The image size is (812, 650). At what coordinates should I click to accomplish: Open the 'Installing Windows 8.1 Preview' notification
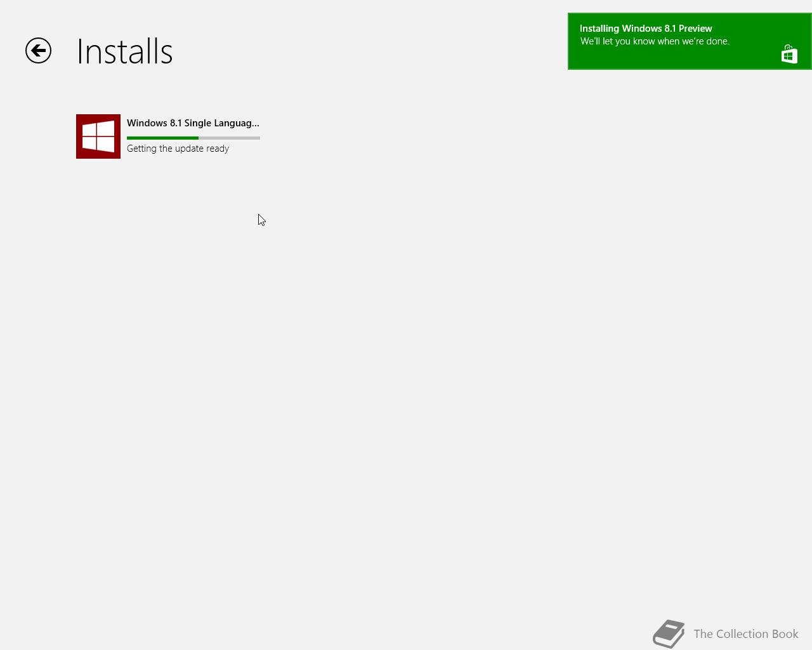690,41
